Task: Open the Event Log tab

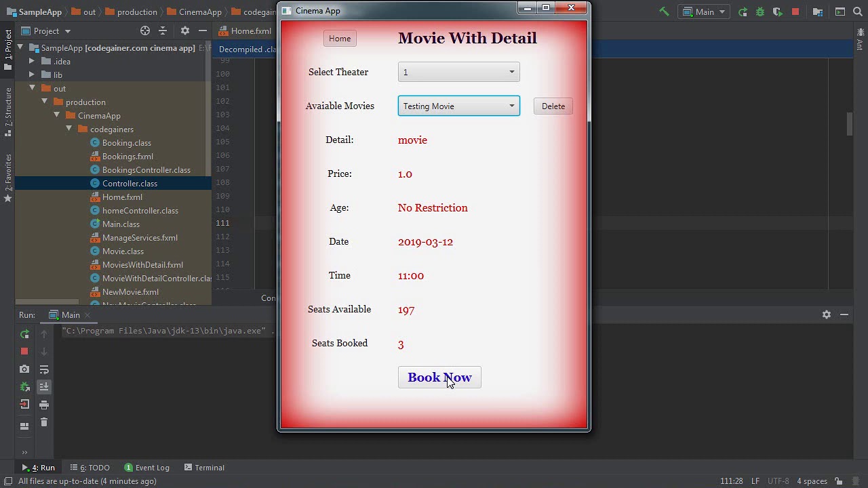Action: 147,468
